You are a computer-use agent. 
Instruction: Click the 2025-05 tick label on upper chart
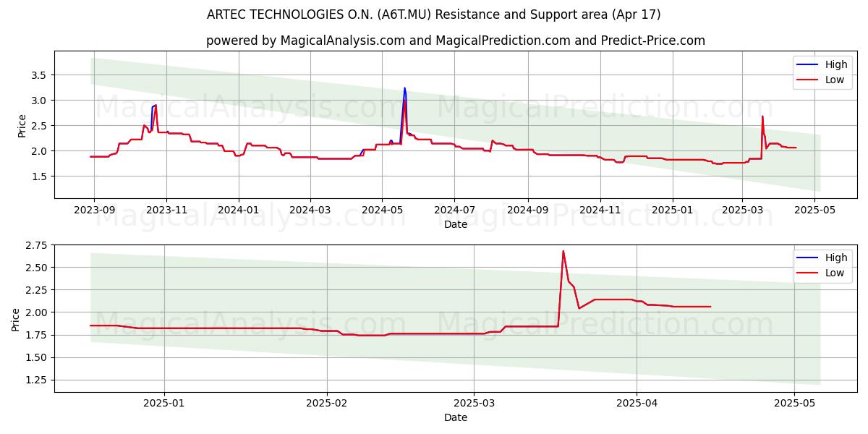tap(814, 209)
